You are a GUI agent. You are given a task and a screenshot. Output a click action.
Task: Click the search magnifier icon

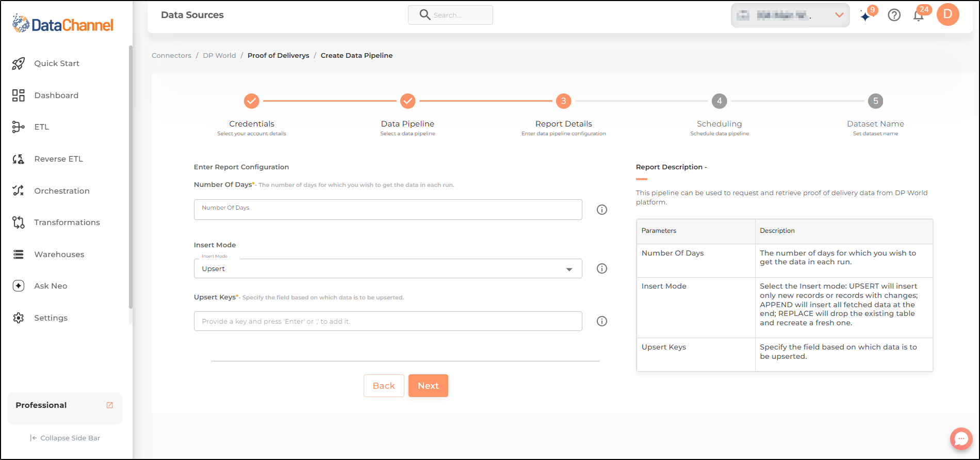click(x=425, y=14)
